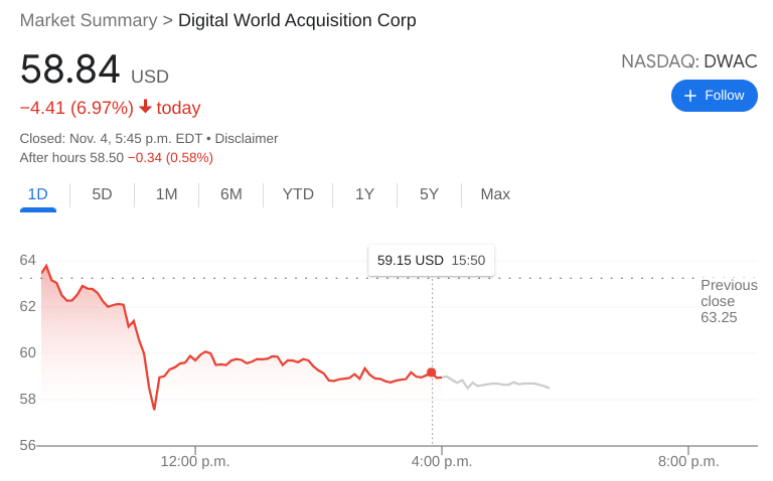This screenshot has height=481, width=773.
Task: Open the 6M chart range
Action: [231, 194]
